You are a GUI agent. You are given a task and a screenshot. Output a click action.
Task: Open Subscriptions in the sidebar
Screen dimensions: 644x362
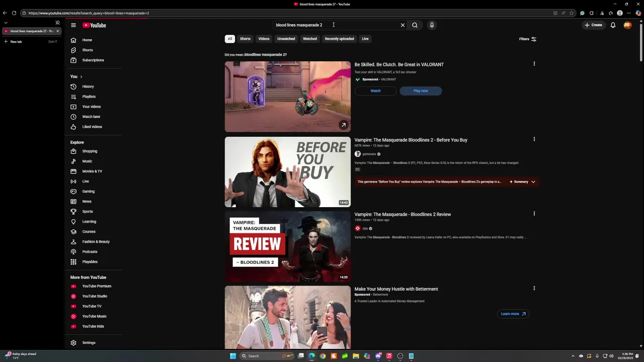click(x=93, y=60)
